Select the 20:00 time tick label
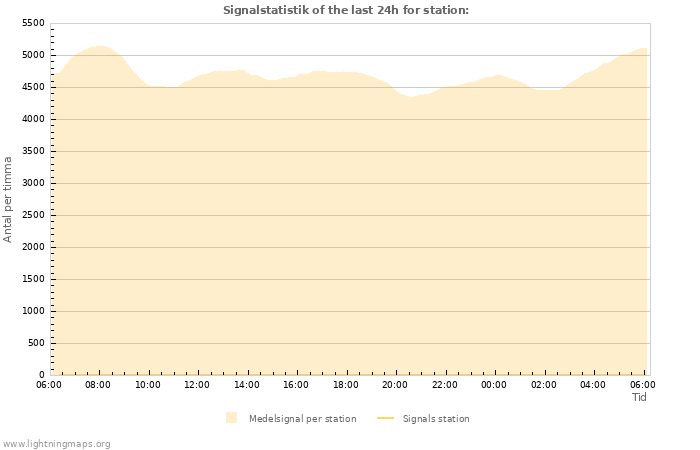 (395, 384)
